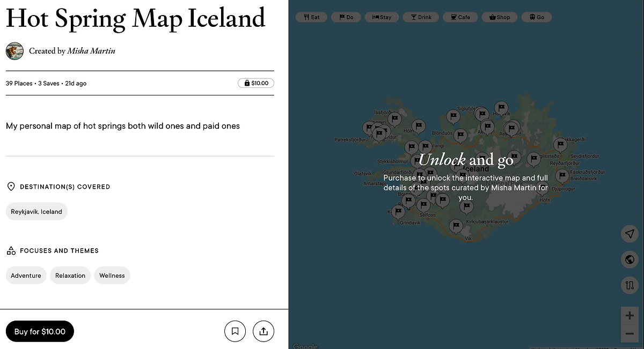Click the Adventure theme tag
The image size is (644, 349).
click(x=26, y=275)
